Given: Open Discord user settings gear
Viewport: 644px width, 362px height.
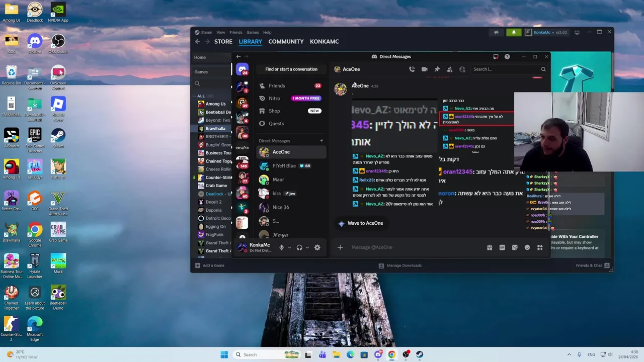Looking at the screenshot, I should click(x=317, y=247).
